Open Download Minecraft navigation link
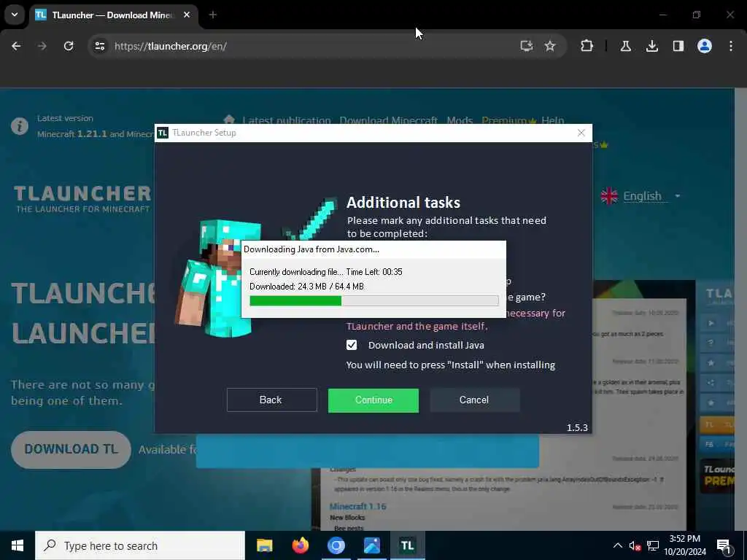The height and width of the screenshot is (560, 747). (x=388, y=120)
